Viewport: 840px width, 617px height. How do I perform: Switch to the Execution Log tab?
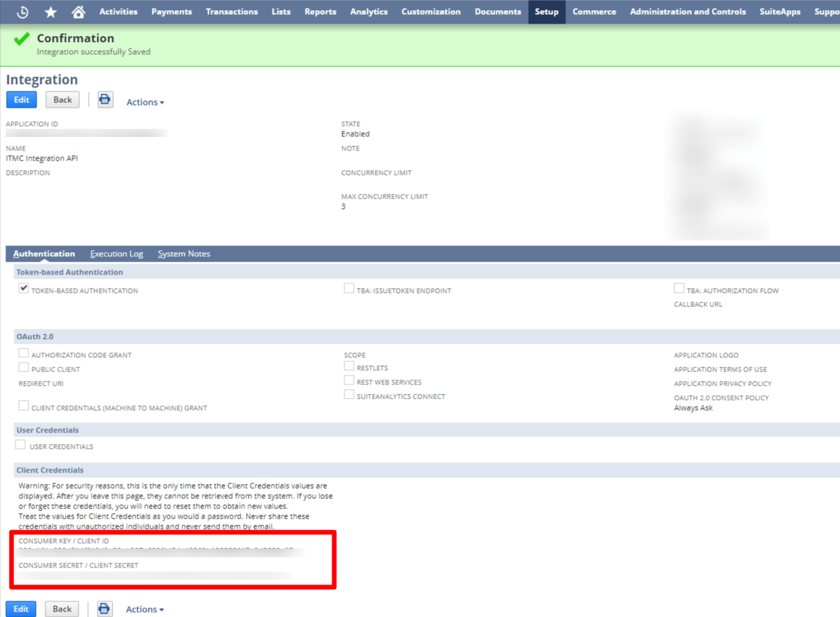point(117,254)
